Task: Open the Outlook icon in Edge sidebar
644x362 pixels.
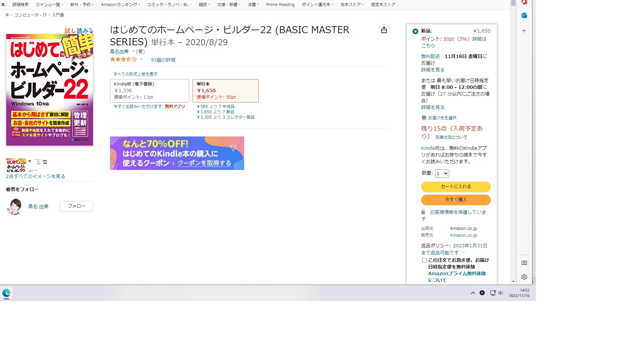Action: coord(524,15)
